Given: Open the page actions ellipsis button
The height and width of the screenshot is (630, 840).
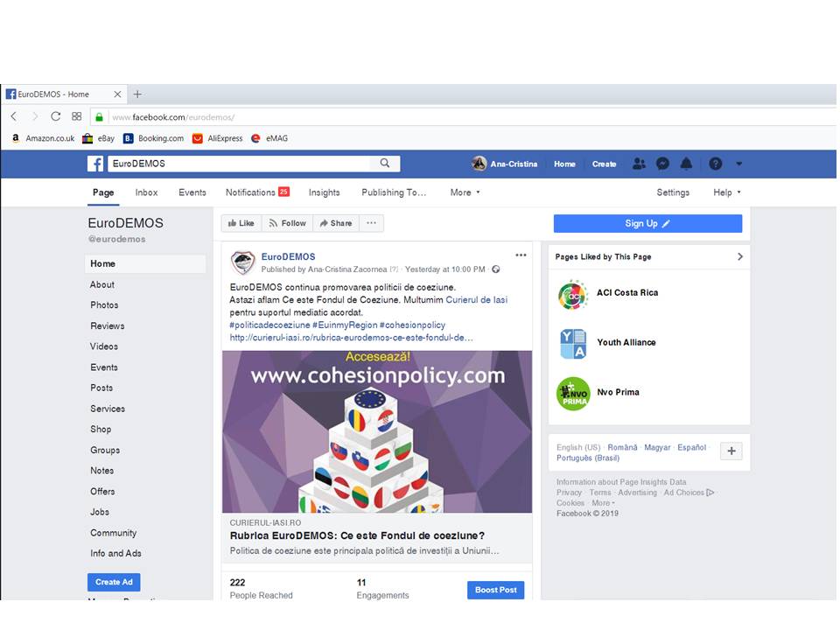Looking at the screenshot, I should coord(371,223).
